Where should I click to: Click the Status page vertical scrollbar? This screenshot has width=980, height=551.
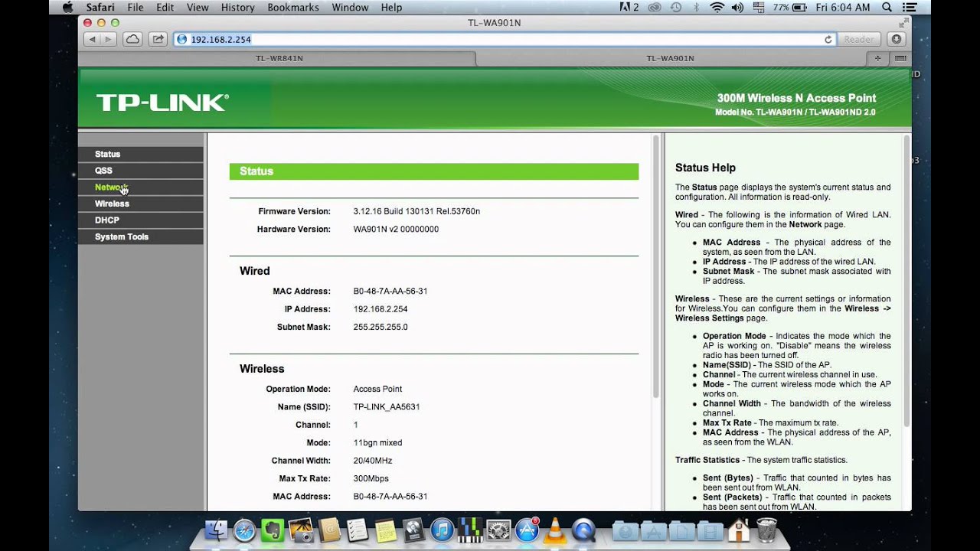[x=655, y=267]
